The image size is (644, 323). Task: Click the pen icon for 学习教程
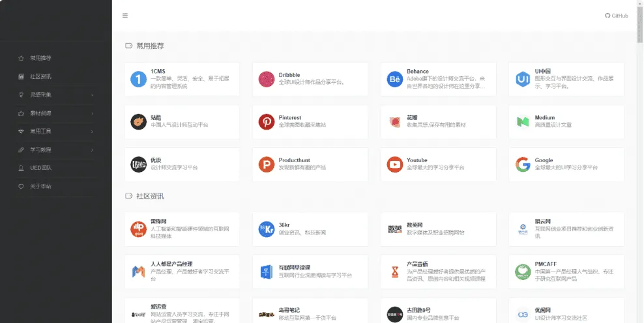coord(21,150)
